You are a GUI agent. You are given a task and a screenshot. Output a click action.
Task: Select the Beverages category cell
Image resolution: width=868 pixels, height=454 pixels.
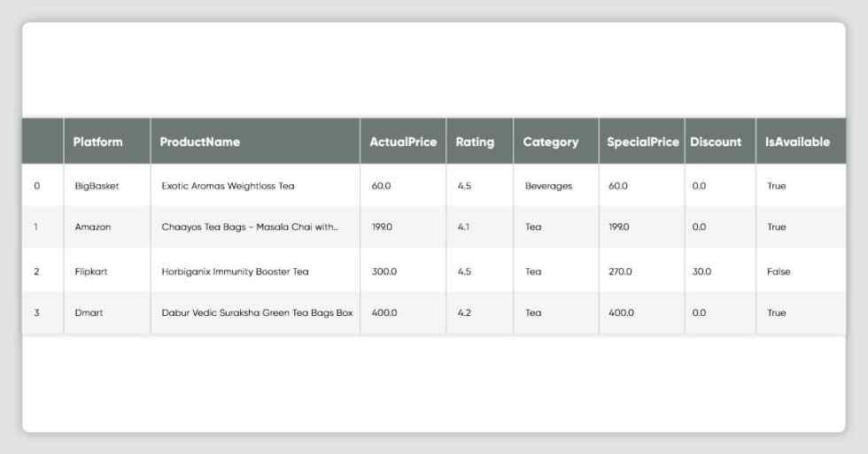coord(548,186)
